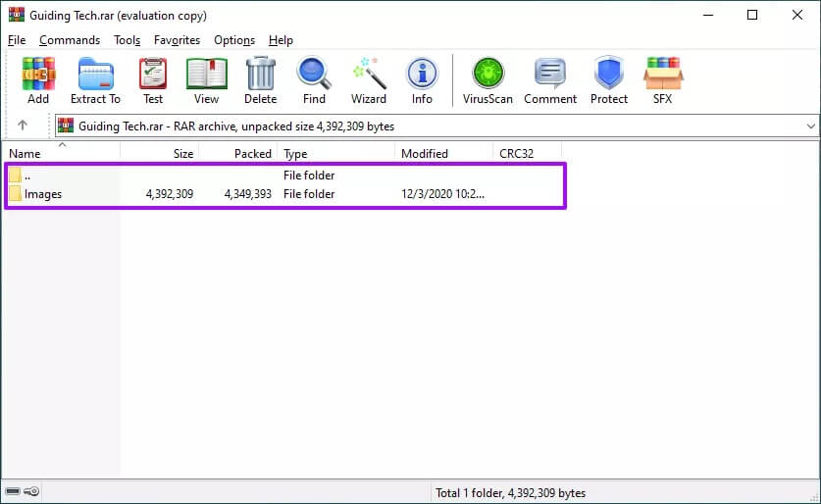Click the Extract To toolbar icon
The width and height of the screenshot is (821, 504).
(96, 74)
